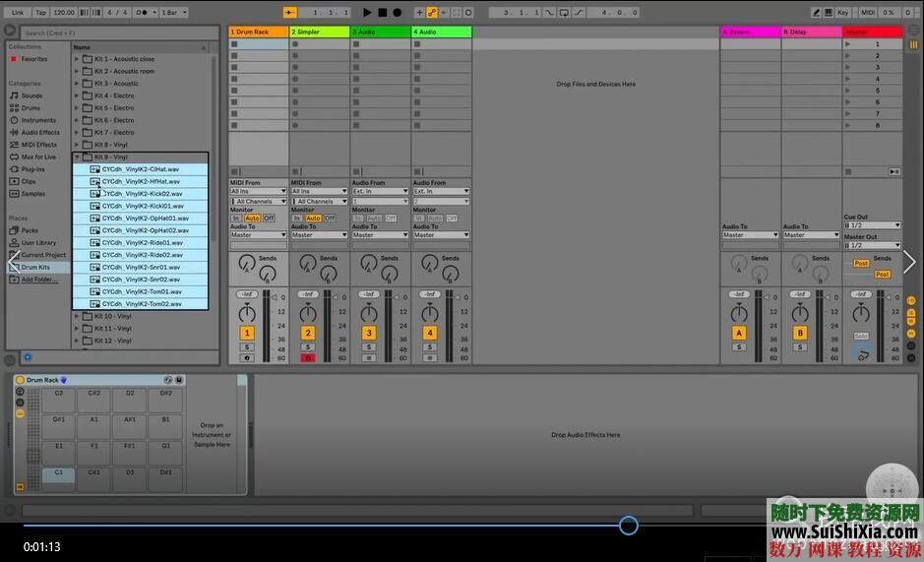Viewport: 924px width, 562px height.
Task: Click the Arrangement Record button
Action: tap(398, 12)
